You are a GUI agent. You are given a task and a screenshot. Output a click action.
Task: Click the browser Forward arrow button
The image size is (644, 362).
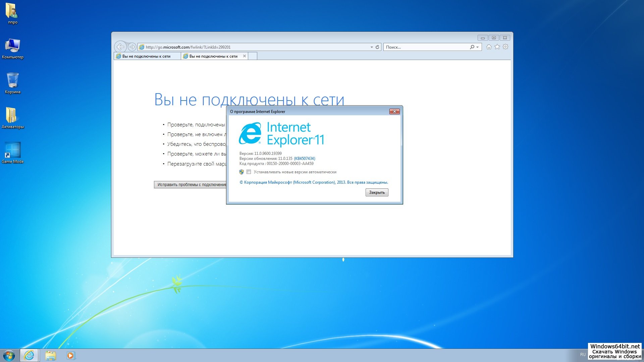132,47
